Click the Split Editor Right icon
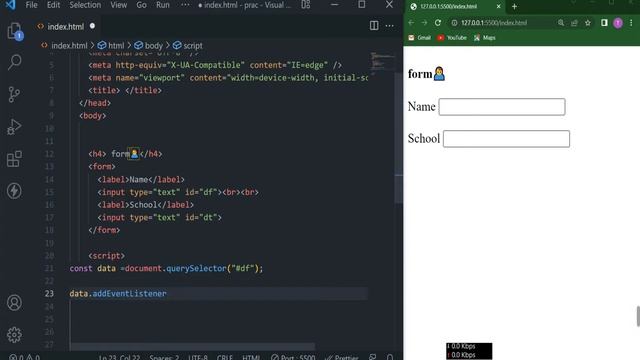 pos(374,26)
